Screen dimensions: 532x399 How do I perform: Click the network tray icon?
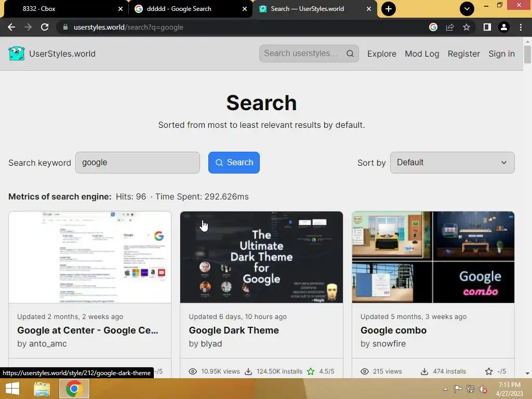point(471,389)
